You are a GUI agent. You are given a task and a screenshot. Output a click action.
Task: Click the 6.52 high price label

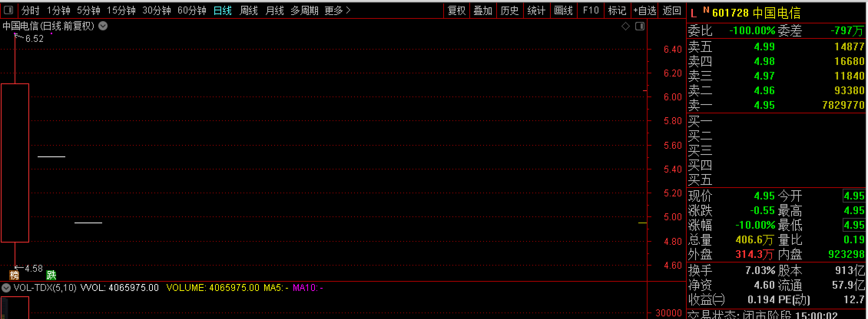[x=35, y=38]
